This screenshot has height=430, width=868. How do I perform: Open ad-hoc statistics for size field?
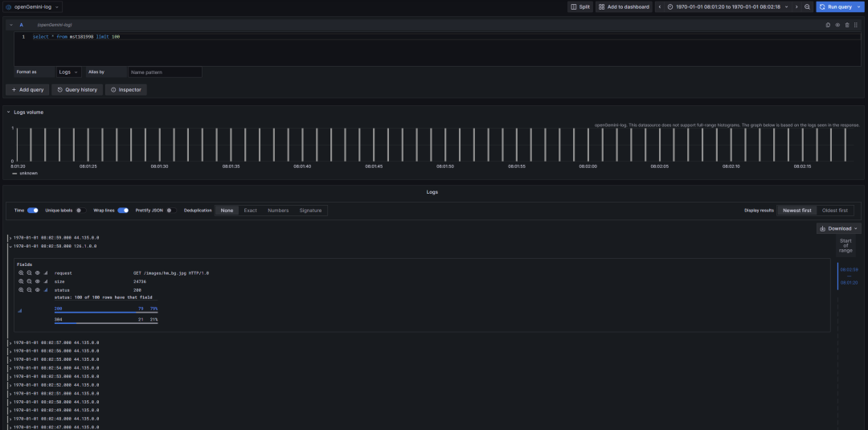pyautogui.click(x=45, y=281)
